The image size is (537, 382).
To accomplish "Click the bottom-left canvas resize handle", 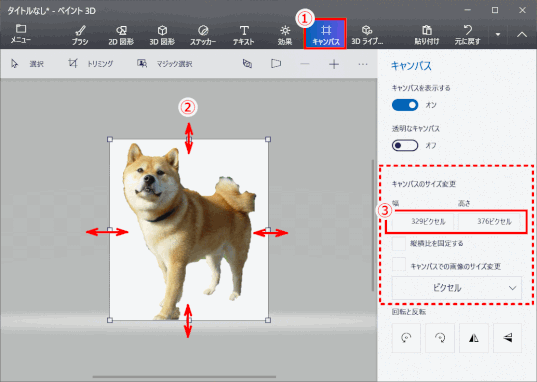I will [x=110, y=320].
